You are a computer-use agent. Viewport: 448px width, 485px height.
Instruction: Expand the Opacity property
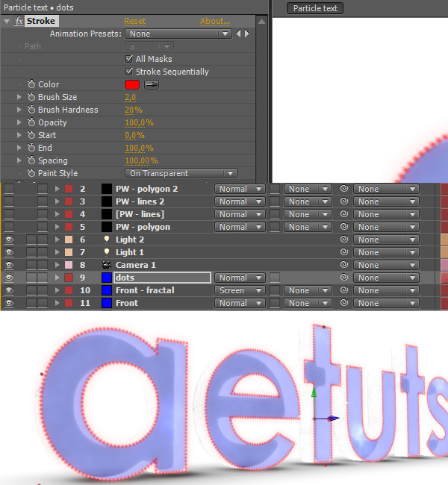coord(19,122)
